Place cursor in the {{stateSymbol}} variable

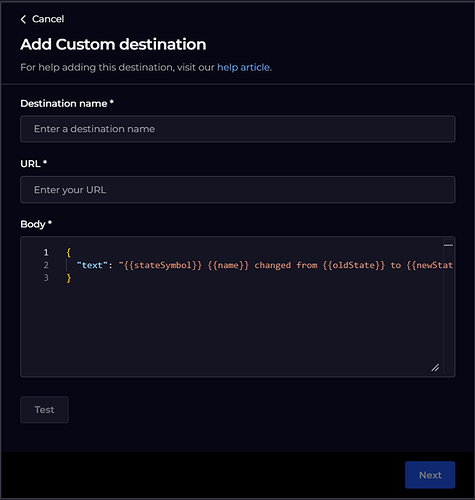point(163,265)
